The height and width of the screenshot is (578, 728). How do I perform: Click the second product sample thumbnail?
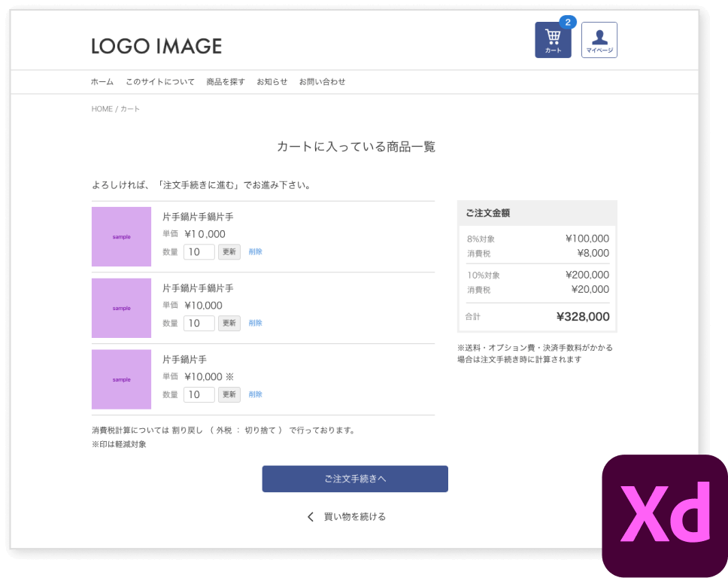pos(121,308)
